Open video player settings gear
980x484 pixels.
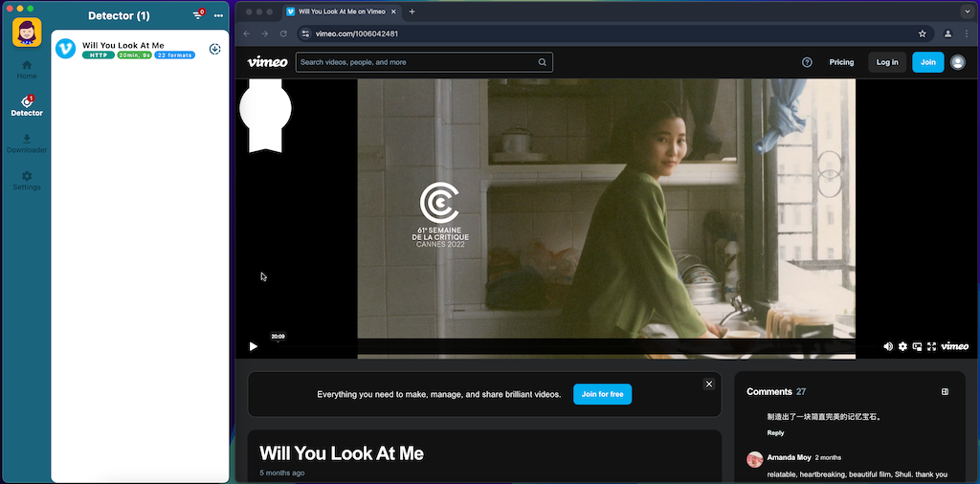[x=902, y=346]
